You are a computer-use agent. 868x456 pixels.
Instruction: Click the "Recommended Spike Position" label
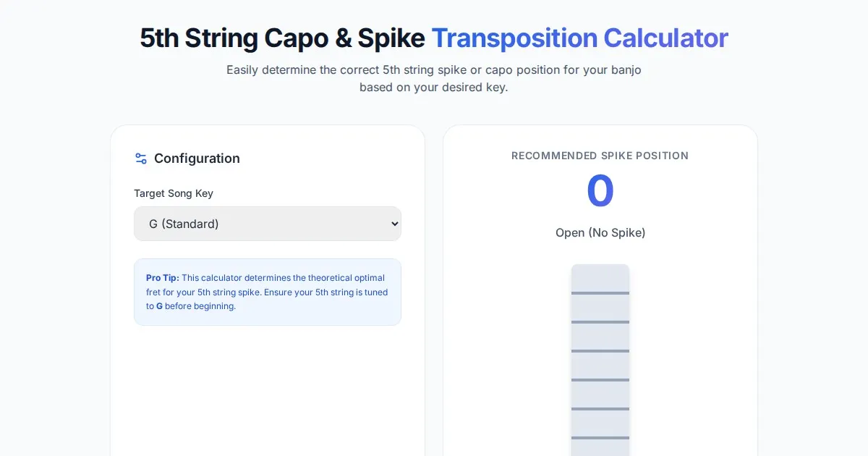pos(600,156)
